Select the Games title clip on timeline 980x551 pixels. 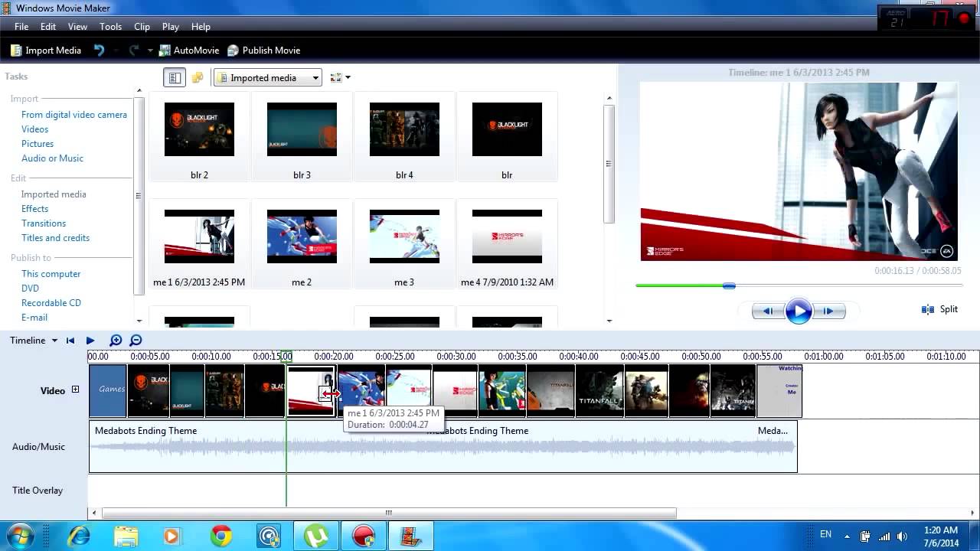pyautogui.click(x=108, y=390)
